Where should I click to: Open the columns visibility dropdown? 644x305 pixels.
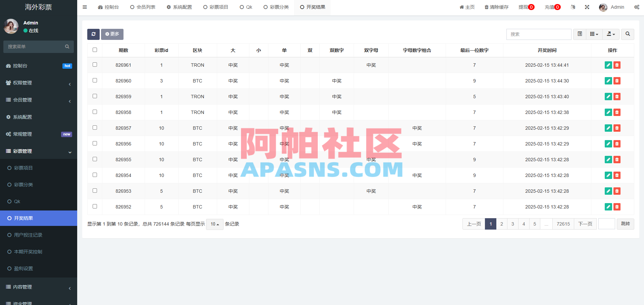[594, 34]
